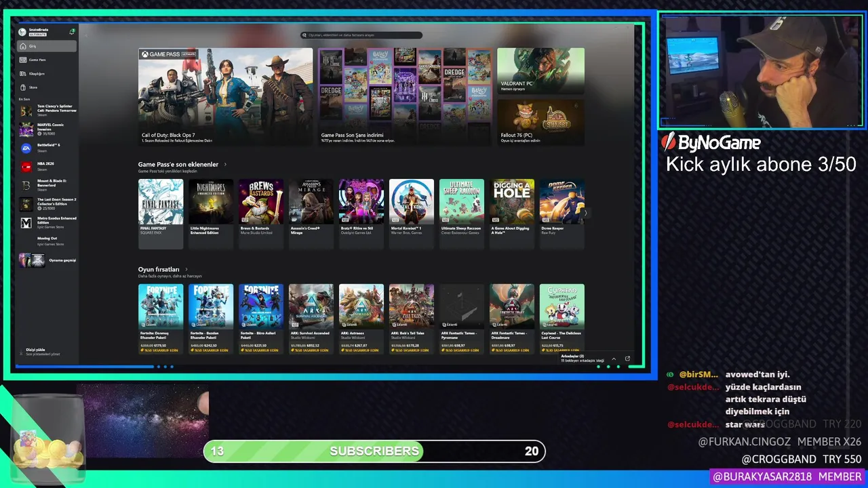Screen dimensions: 868x488
Task: Open Tom Clancy's Splinter Cell recent game
Action: pos(47,110)
